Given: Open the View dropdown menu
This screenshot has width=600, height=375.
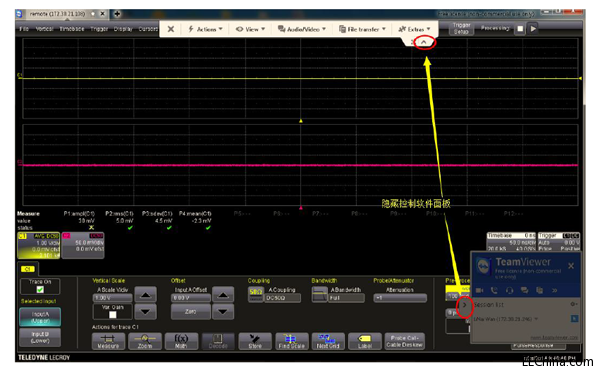Looking at the screenshot, I should coord(250,29).
